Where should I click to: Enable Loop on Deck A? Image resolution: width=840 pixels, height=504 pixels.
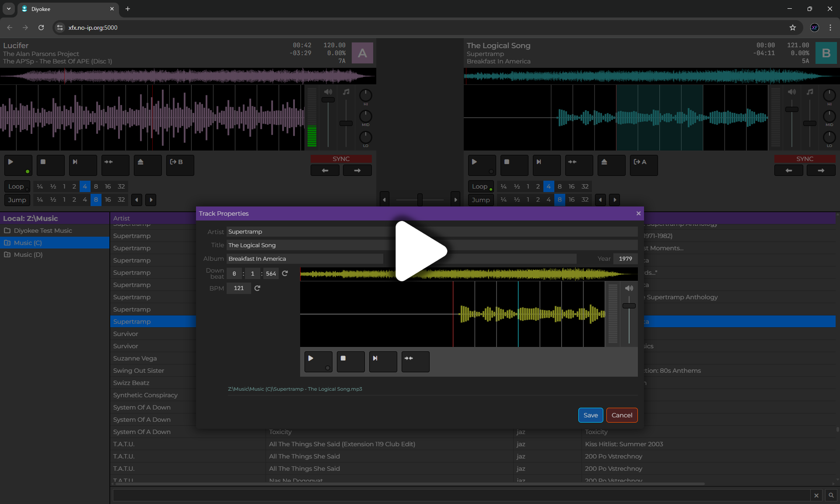pos(16,186)
